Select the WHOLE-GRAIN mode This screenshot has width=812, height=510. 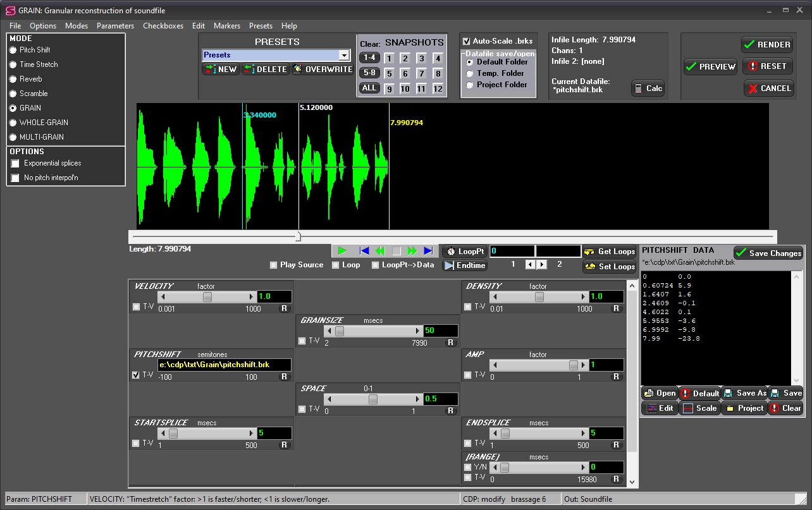13,123
